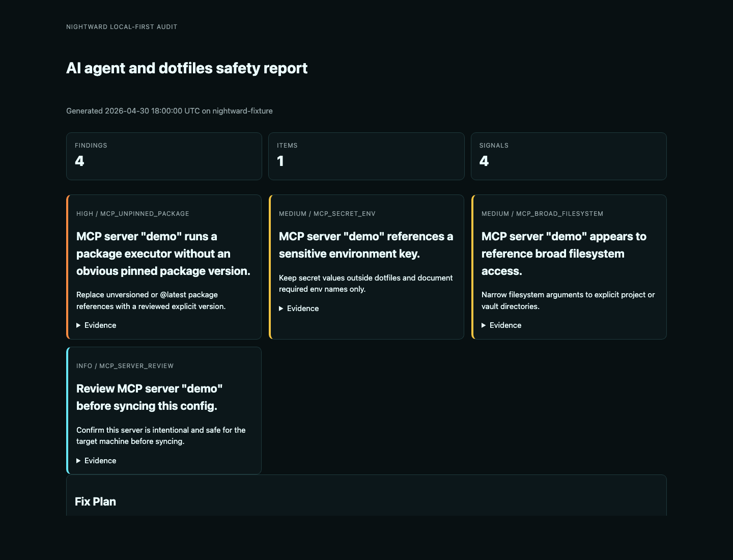
Task: Click 'Replace unversioned or @latest package' recommendation text
Action: [151, 300]
